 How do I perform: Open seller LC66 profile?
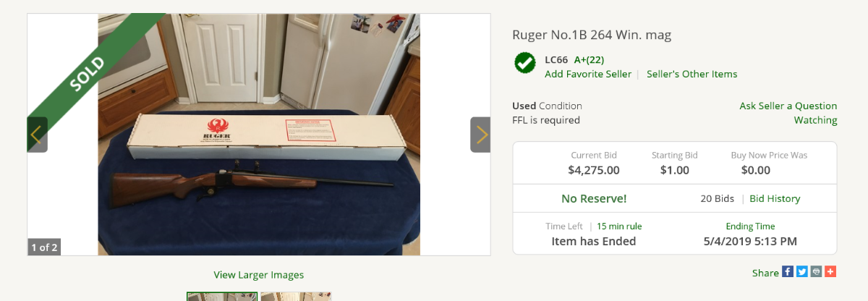tap(556, 59)
